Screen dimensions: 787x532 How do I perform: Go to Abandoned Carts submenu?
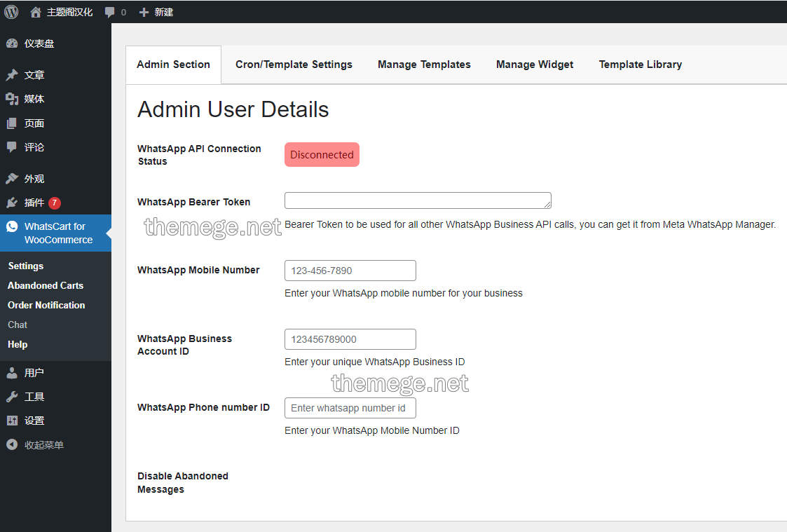pos(45,285)
